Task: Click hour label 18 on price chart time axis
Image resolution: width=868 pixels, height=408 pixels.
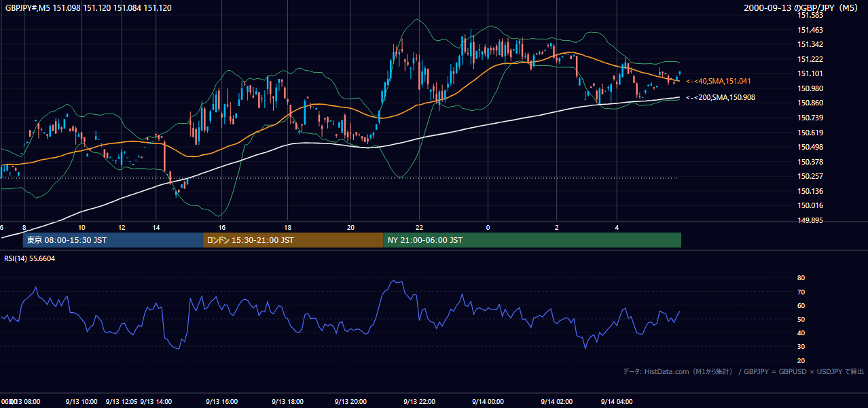Action: pos(287,227)
